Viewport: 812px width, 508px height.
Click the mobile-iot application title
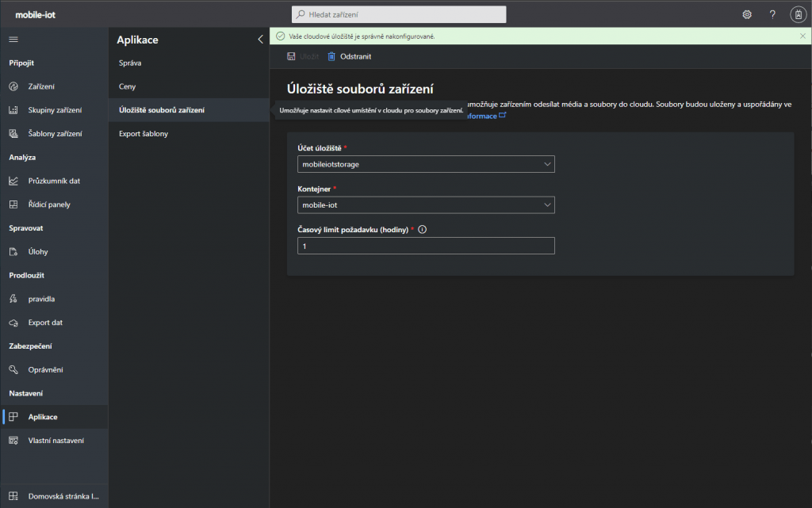click(x=35, y=14)
